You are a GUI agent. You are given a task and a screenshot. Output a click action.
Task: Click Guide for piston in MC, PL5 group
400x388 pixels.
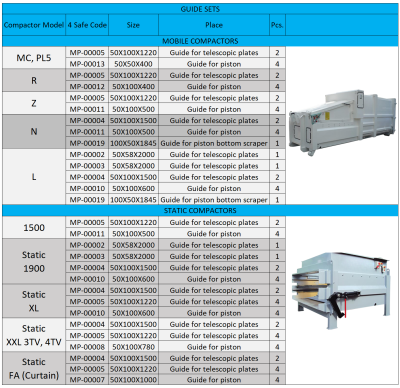214,64
